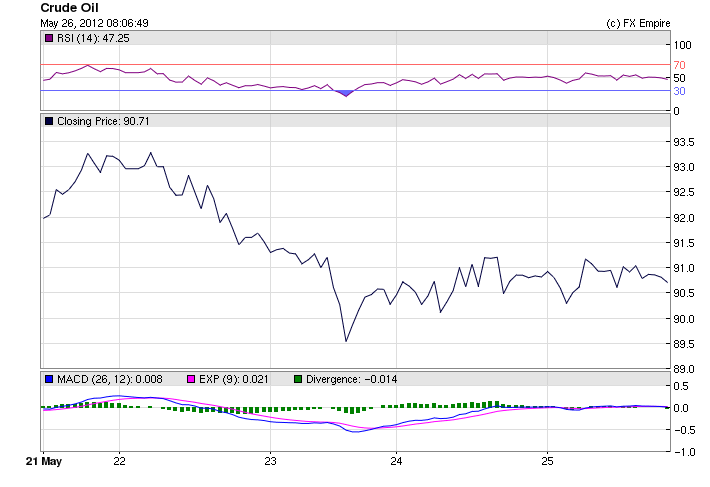This screenshot has height=487, width=710.
Task: Click the purple RSI legend swatch
Action: [49, 38]
